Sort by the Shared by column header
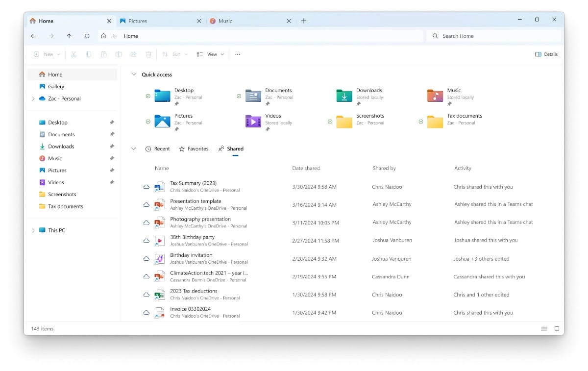This screenshot has height=371, width=588. [384, 168]
